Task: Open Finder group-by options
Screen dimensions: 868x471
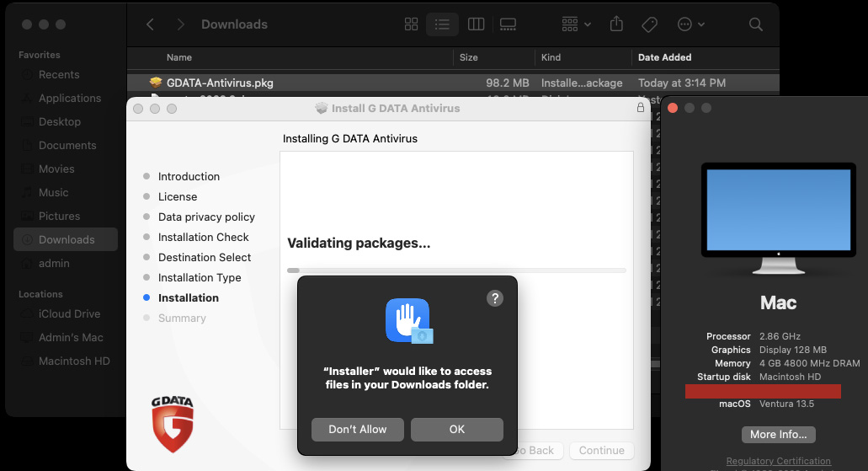Action: [576, 24]
